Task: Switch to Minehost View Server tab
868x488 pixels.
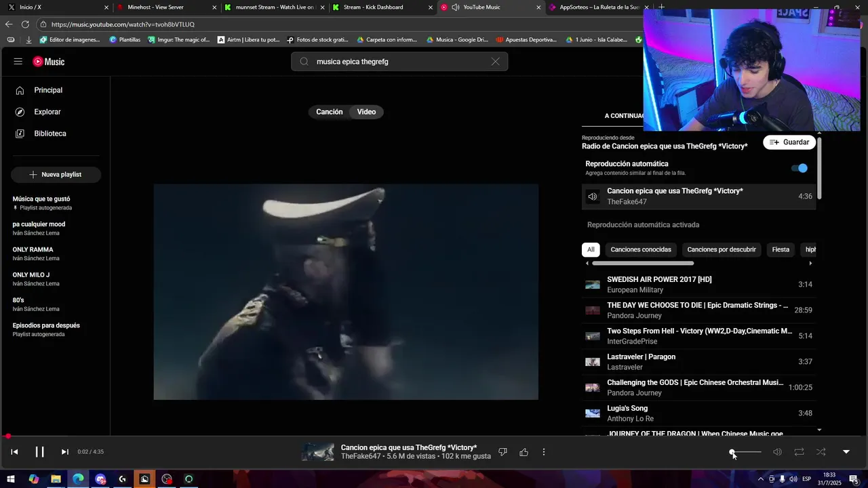Action: [x=165, y=7]
